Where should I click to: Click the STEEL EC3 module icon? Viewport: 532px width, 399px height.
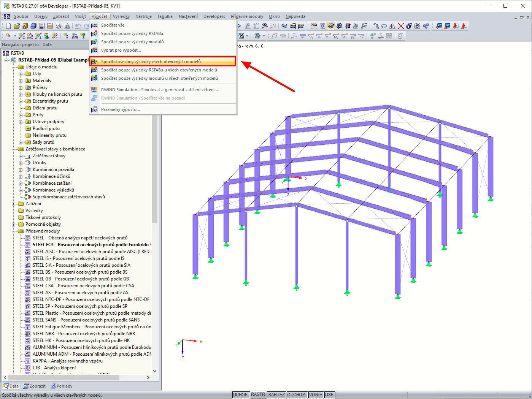click(27, 245)
